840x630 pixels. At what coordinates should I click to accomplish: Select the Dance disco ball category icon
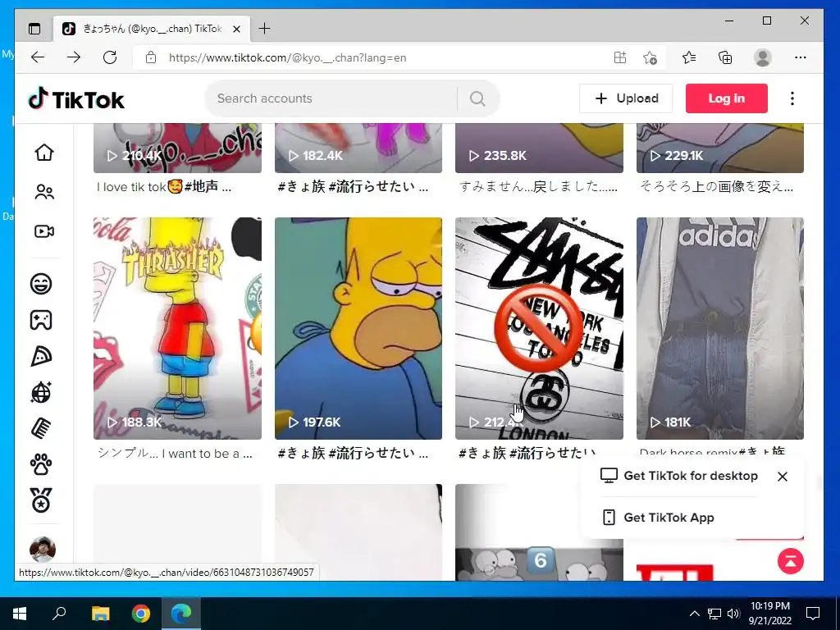41,393
